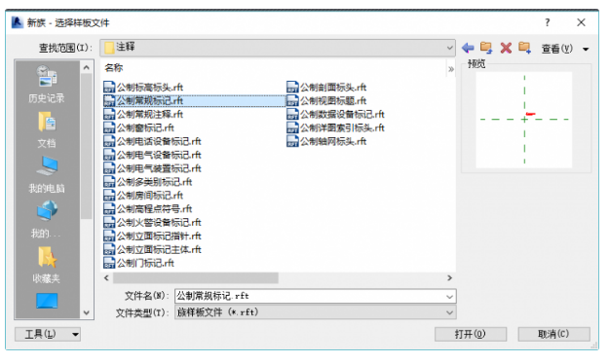Image resolution: width=609 pixels, height=364 pixels.
Task: Click the file icon of 公制窗标记.rft
Action: coord(109,127)
